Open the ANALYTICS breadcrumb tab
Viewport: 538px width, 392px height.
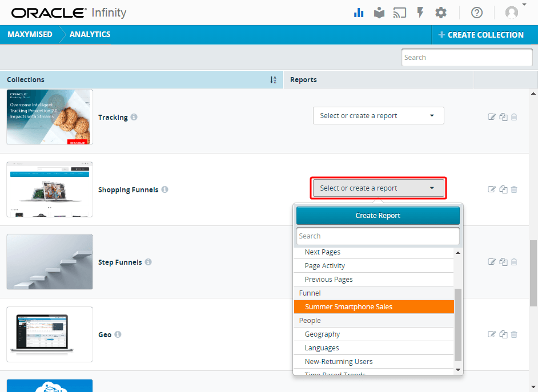pos(90,34)
